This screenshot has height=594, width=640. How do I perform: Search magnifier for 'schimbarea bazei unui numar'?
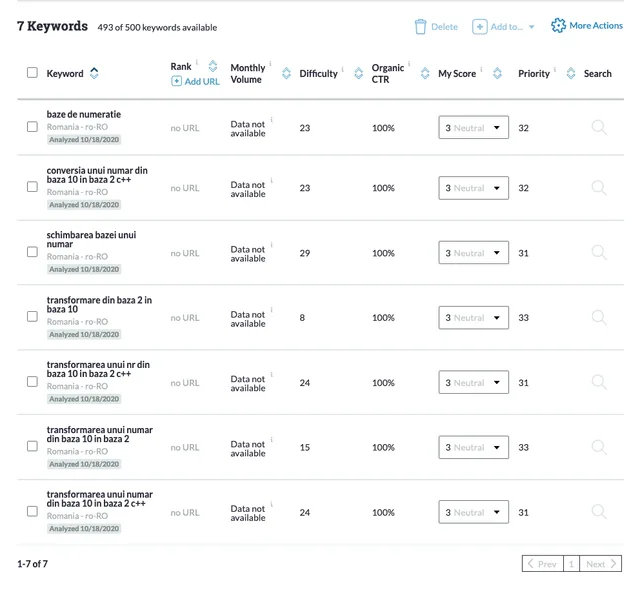599,253
